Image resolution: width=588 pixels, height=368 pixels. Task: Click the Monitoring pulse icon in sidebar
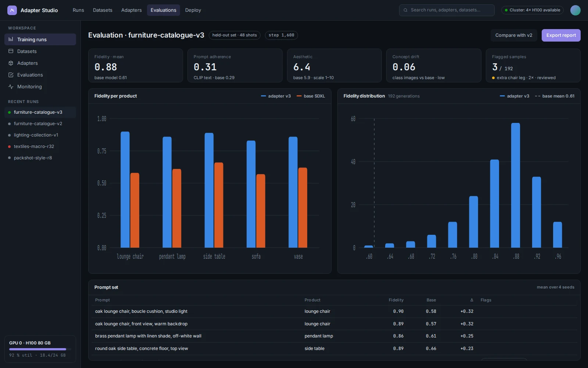tap(11, 86)
